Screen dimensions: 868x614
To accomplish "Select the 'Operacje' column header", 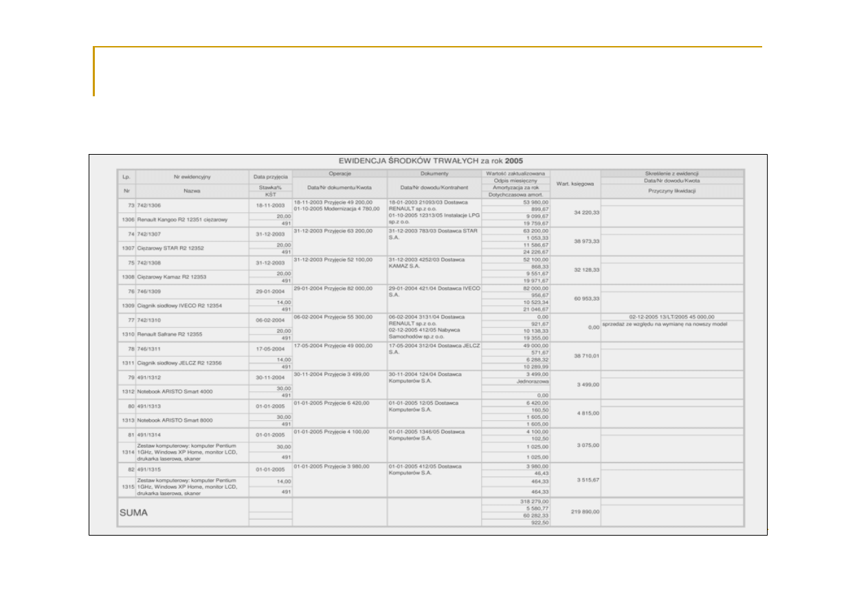I will 340,173.
